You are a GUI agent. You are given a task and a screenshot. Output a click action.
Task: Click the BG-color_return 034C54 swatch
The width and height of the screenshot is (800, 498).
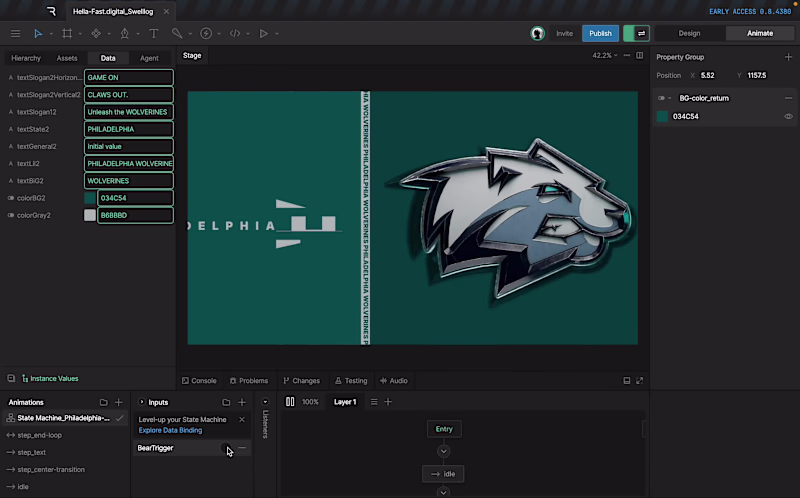click(x=662, y=116)
